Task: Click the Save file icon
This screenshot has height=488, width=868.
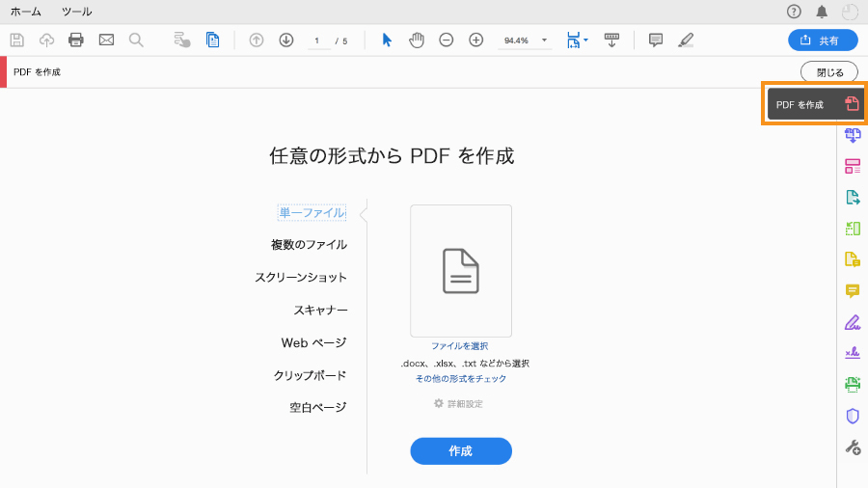Action: pos(17,40)
